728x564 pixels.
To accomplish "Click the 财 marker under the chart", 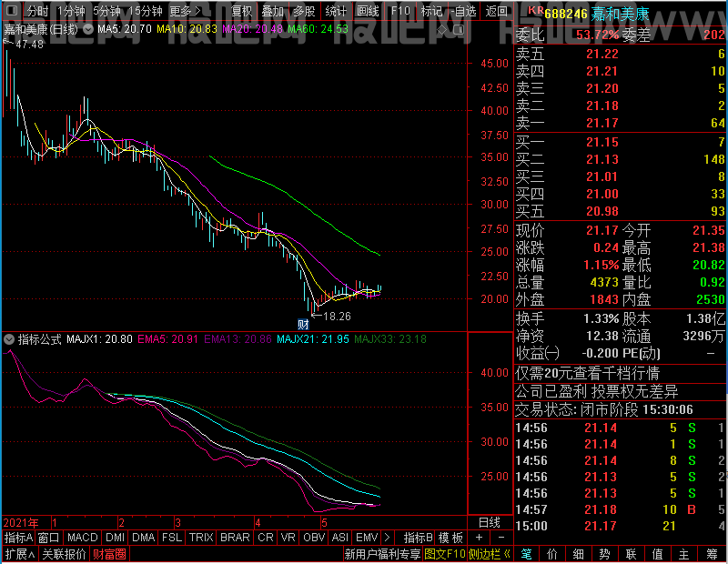I will [x=303, y=324].
